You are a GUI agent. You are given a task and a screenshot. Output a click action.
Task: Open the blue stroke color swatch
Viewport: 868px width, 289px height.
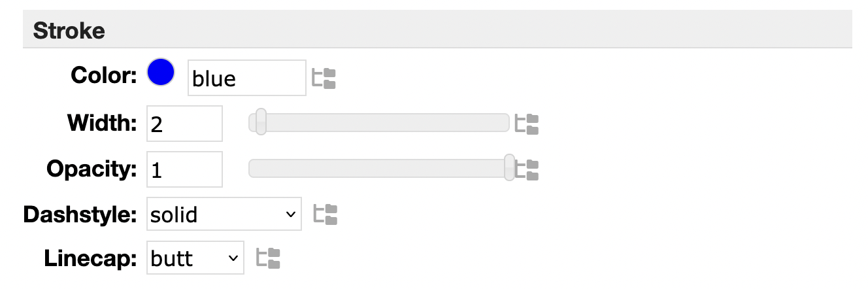coord(161,73)
